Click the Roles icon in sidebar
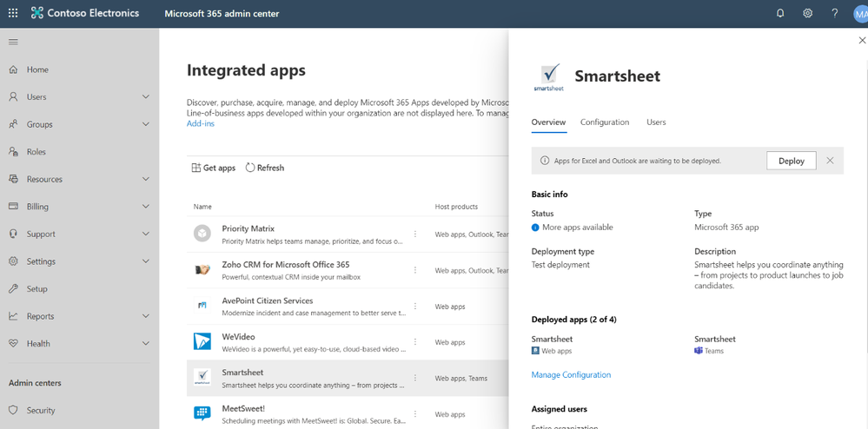This screenshot has height=429, width=868. pyautogui.click(x=14, y=152)
